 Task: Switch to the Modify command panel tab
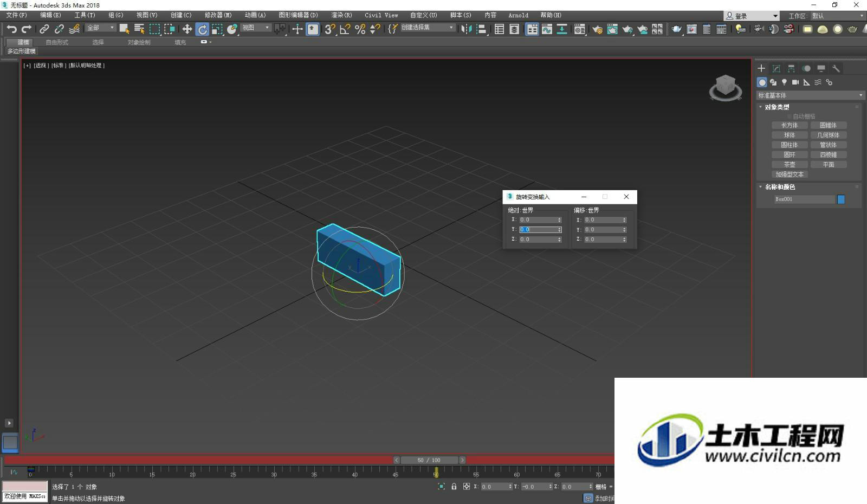coord(777,68)
